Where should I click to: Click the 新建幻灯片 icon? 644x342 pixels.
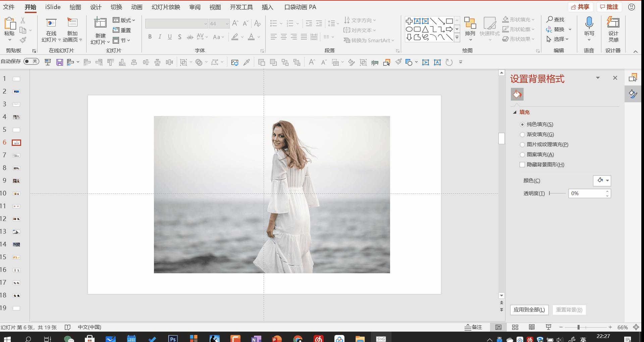(100, 23)
